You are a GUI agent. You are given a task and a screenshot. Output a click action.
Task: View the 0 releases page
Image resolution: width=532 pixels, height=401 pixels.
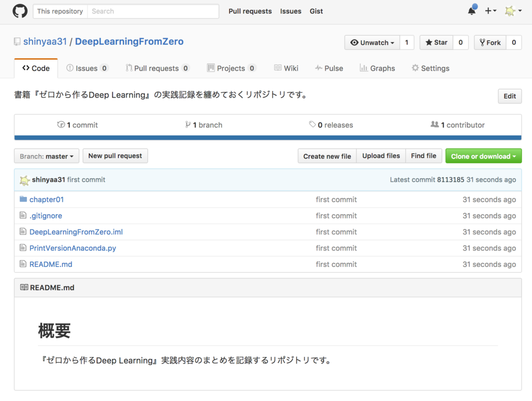tap(331, 125)
